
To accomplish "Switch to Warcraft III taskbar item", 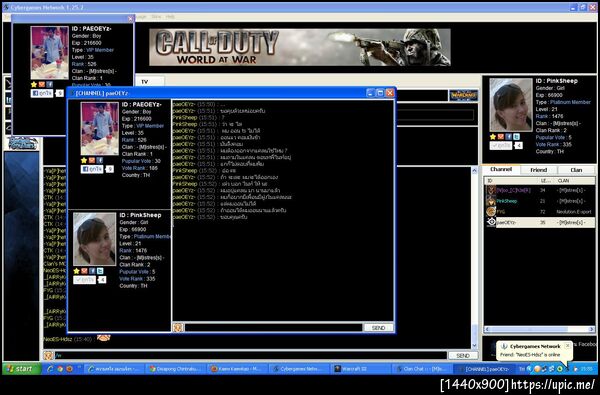I will [x=361, y=369].
